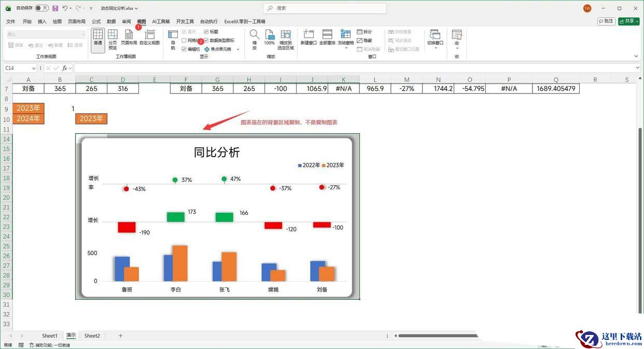Click the search (搜索) box in title bar
This screenshot has width=644, height=349.
(325, 8)
